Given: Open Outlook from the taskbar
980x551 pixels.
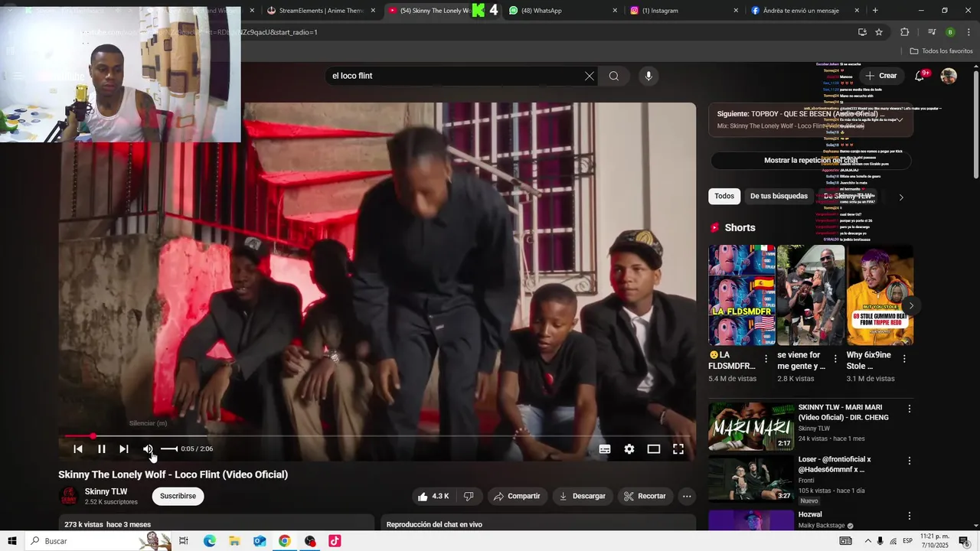Looking at the screenshot, I should pos(260,541).
